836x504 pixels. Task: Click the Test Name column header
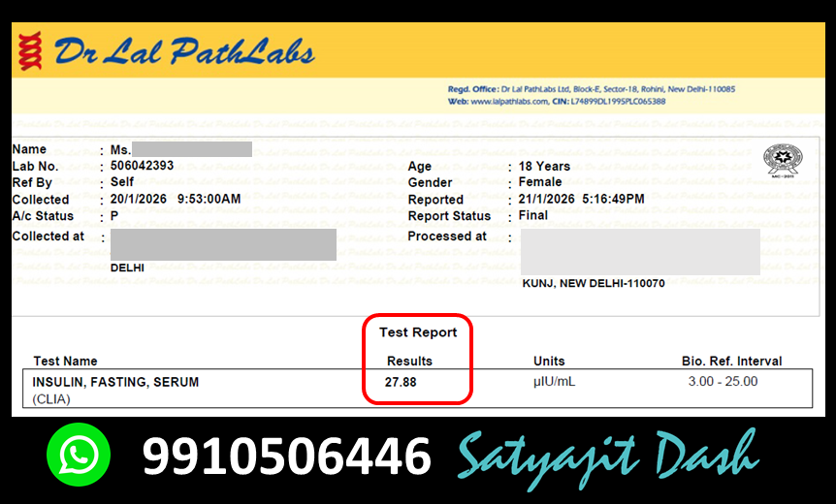coord(65,362)
